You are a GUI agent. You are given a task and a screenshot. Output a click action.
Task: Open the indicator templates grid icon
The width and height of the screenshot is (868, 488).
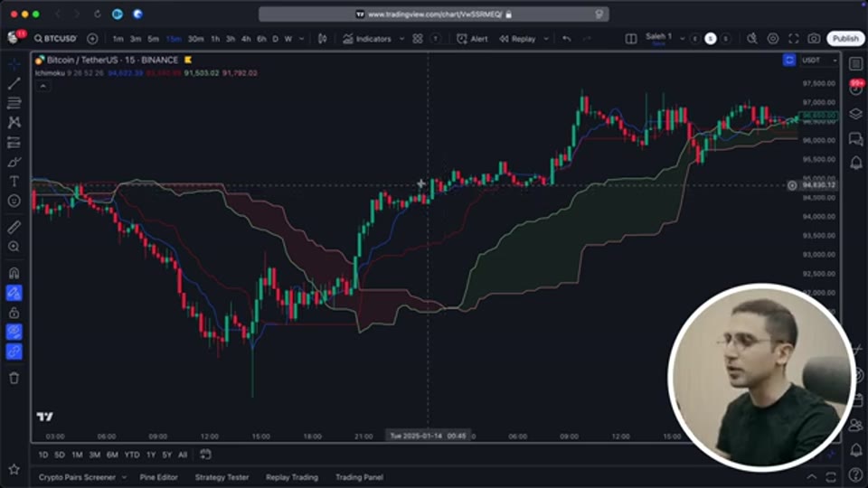tap(418, 39)
